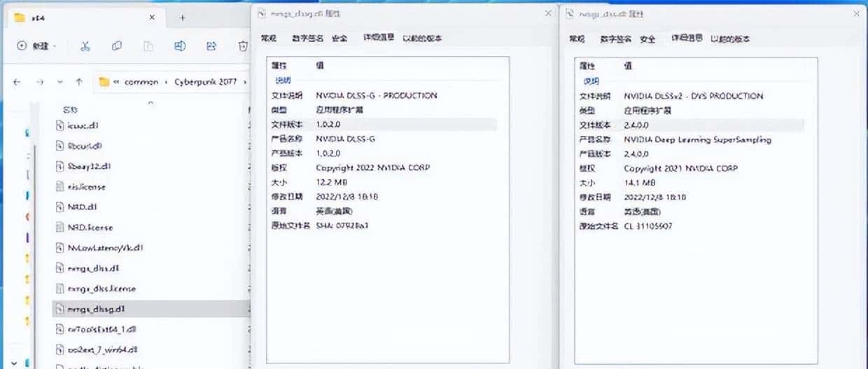Viewport: 868px width, 369px height.
Task: Click the Cut scissors icon in Explorer toolbar
Action: 85,46
